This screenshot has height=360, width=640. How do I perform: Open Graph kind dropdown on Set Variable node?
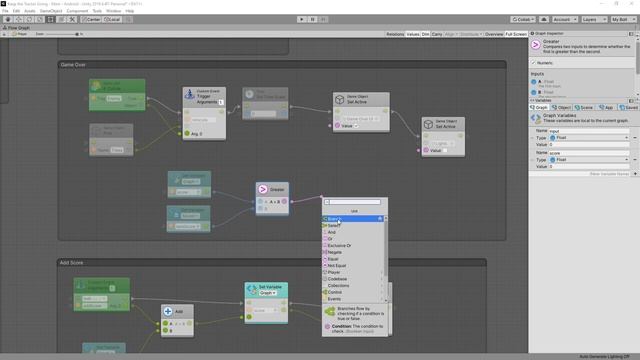[x=267, y=293]
